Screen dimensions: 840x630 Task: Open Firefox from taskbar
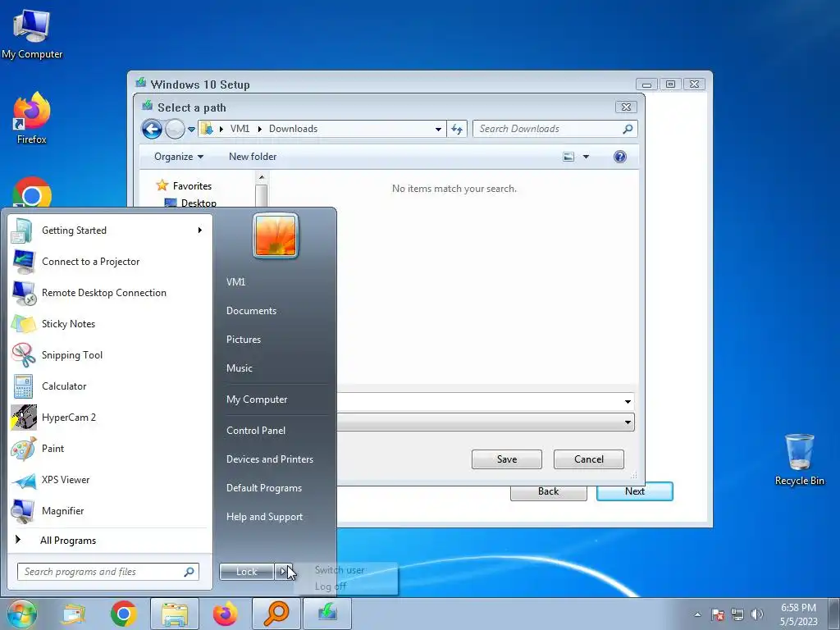tap(225, 614)
